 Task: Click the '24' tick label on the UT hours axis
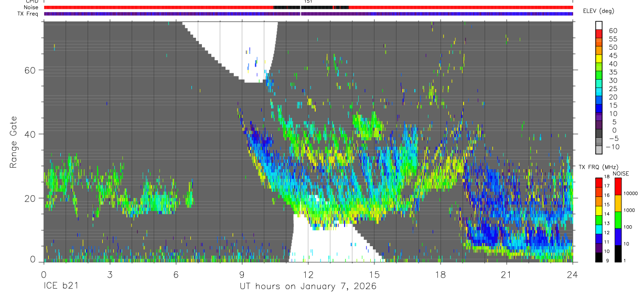pos(573,274)
